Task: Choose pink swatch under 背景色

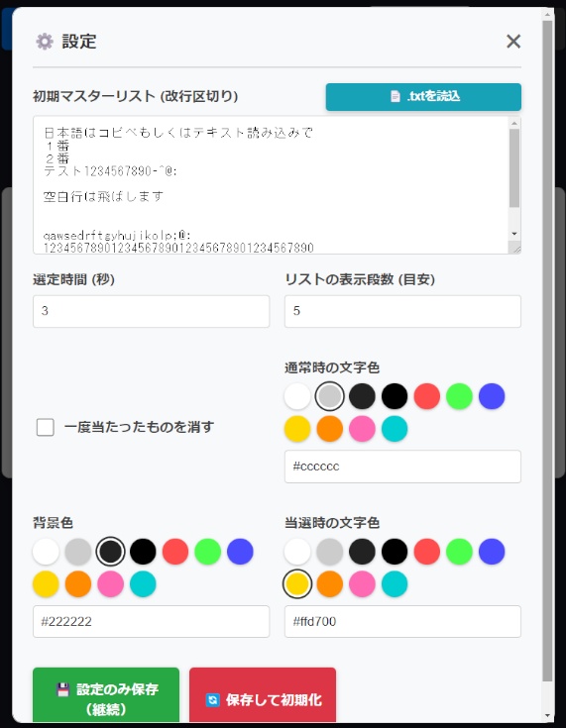Action: [x=111, y=584]
